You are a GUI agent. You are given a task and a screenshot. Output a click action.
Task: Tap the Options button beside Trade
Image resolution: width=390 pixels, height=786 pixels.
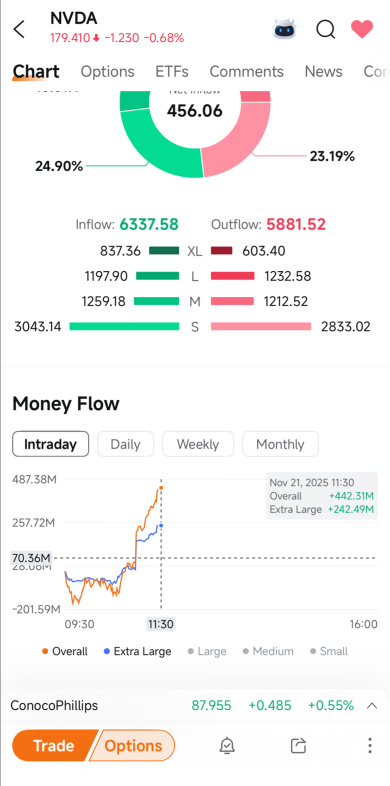[x=133, y=745]
